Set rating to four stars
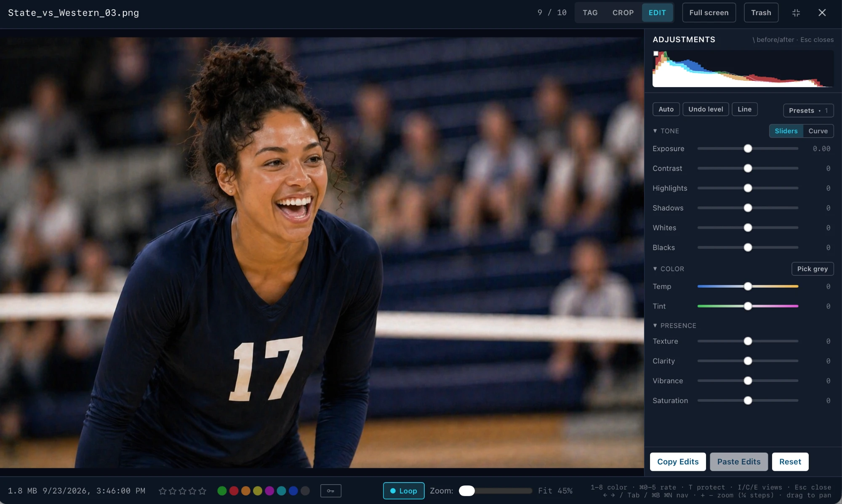 pyautogui.click(x=192, y=491)
